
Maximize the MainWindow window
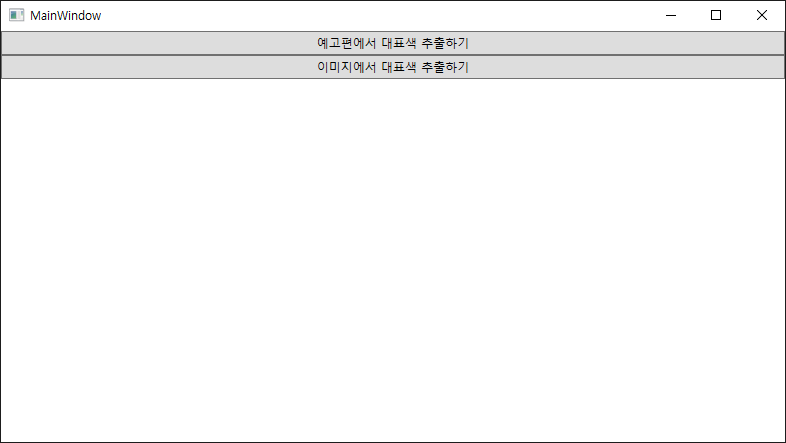[716, 16]
